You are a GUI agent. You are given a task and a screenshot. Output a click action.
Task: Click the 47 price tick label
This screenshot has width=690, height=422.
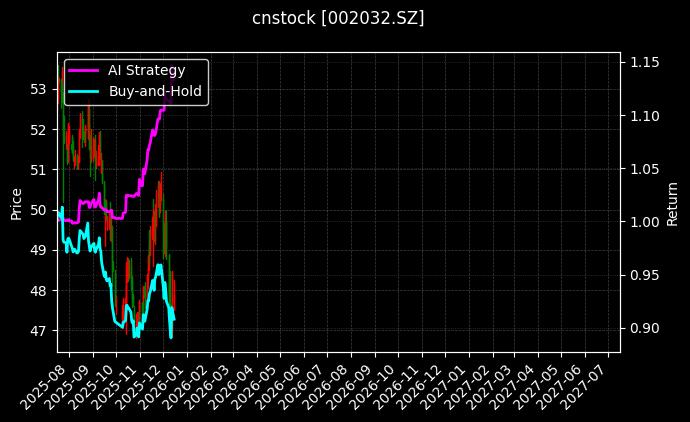[40, 331]
